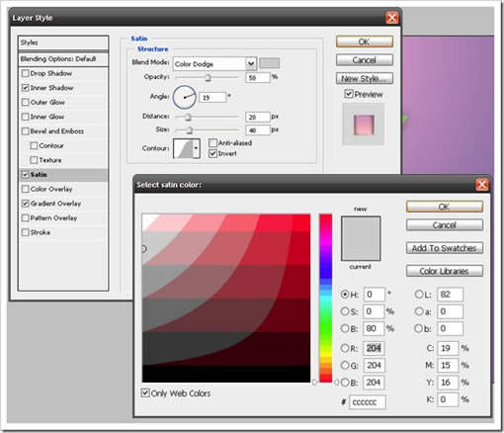Viewport: 504px width, 433px height.
Task: Click the layer style preview thumbnail
Action: click(x=364, y=125)
